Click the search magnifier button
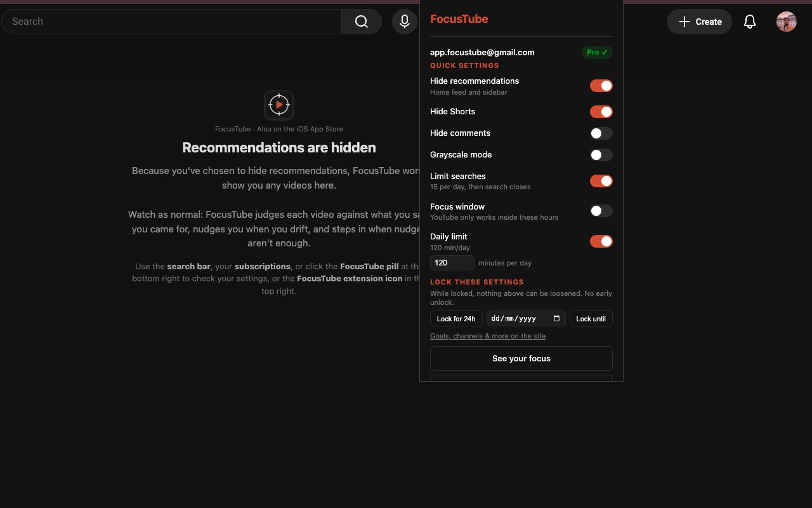Screen dimensions: 812x508 coord(362,22)
